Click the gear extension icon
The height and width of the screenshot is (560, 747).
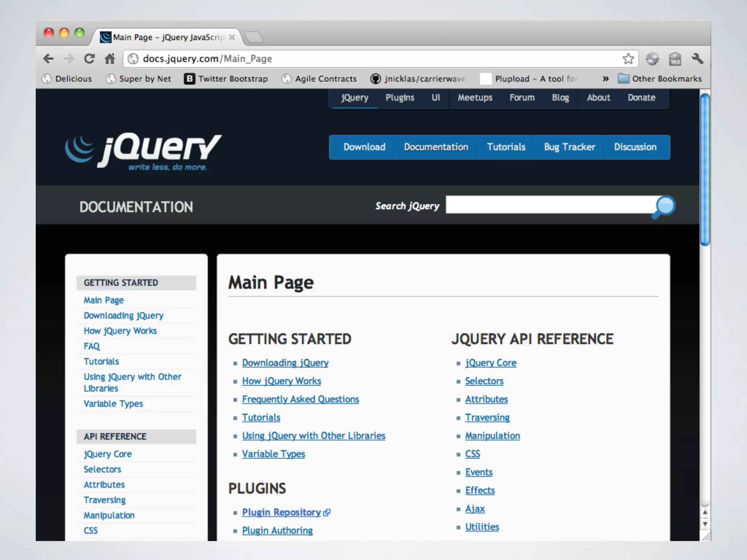(x=652, y=59)
